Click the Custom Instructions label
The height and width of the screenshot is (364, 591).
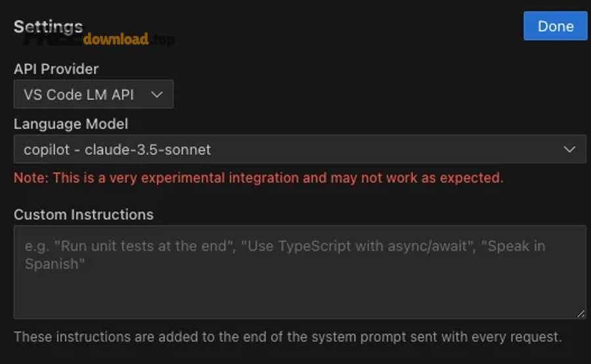point(83,214)
